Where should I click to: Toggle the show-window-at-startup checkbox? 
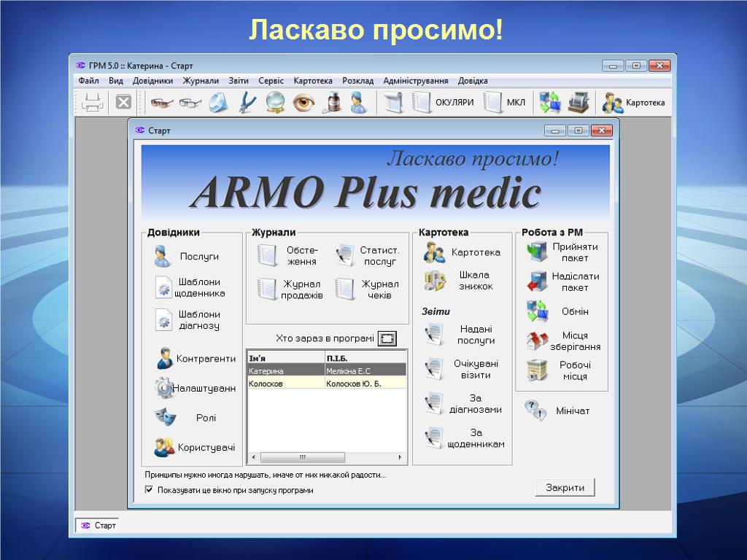click(150, 490)
